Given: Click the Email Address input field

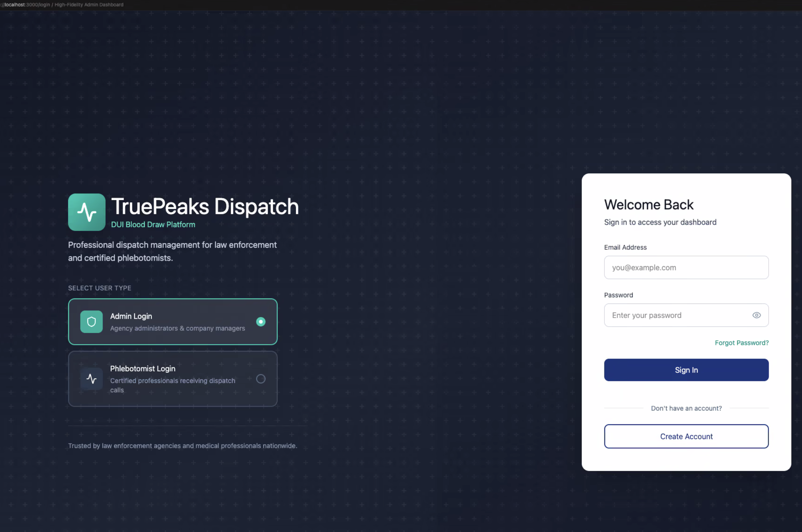Looking at the screenshot, I should pos(686,267).
